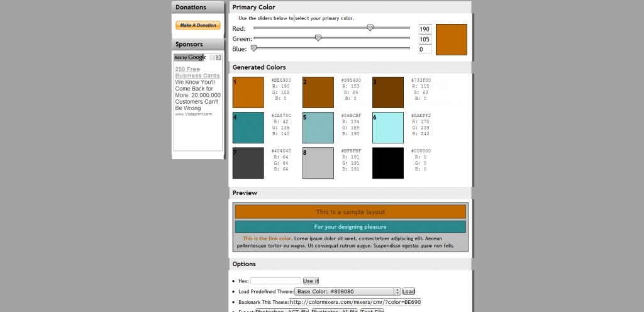The image size is (644, 312).
Task: Click the Make A Donation button
Action: pos(198,25)
